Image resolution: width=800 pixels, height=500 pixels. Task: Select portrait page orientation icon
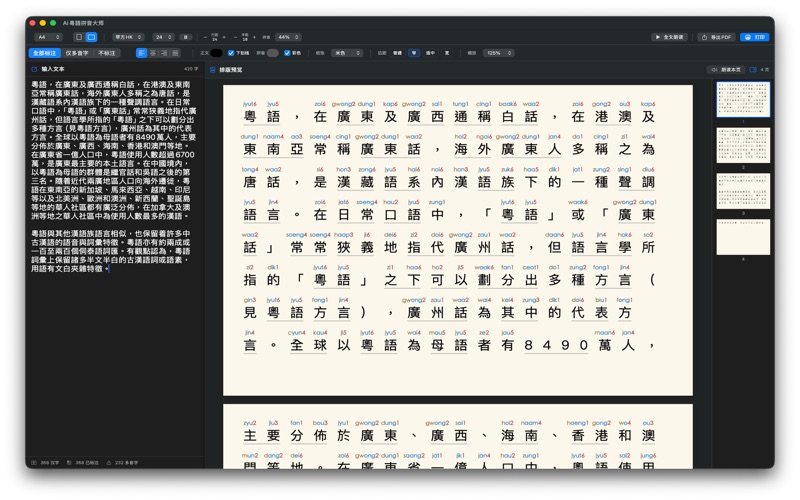(x=79, y=37)
